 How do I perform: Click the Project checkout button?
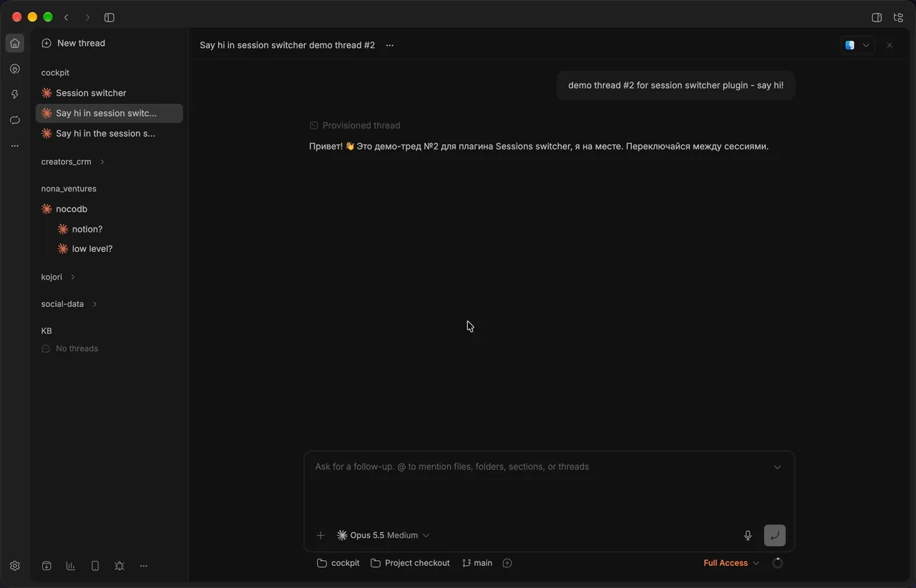tap(411, 563)
